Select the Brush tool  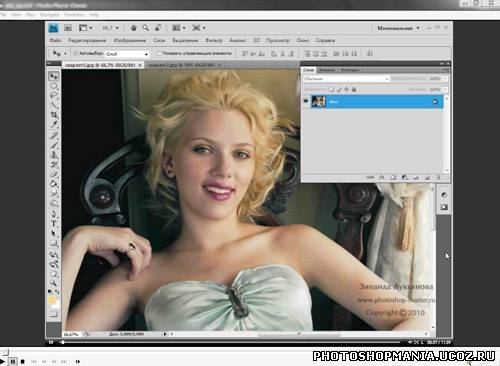pyautogui.click(x=53, y=145)
